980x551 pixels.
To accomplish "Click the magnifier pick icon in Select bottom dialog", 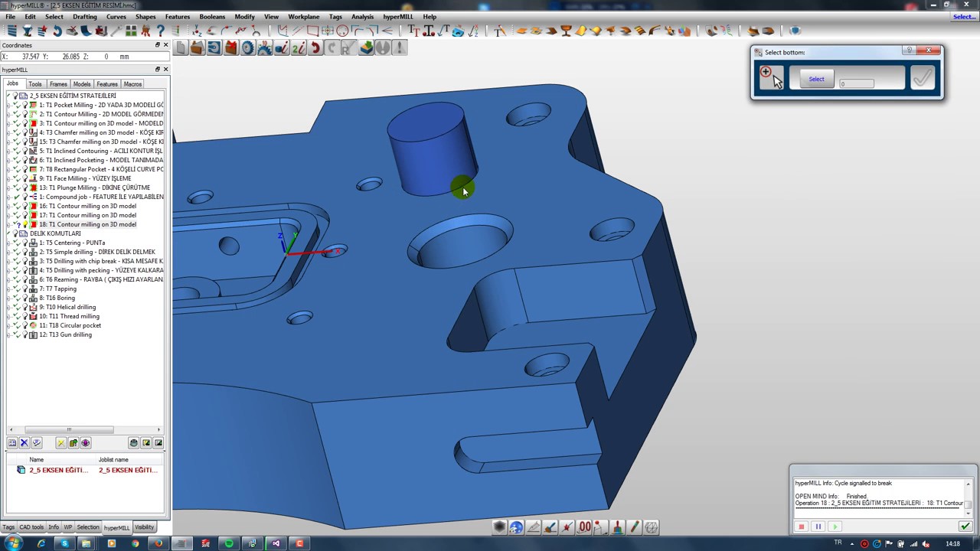I will tap(770, 77).
